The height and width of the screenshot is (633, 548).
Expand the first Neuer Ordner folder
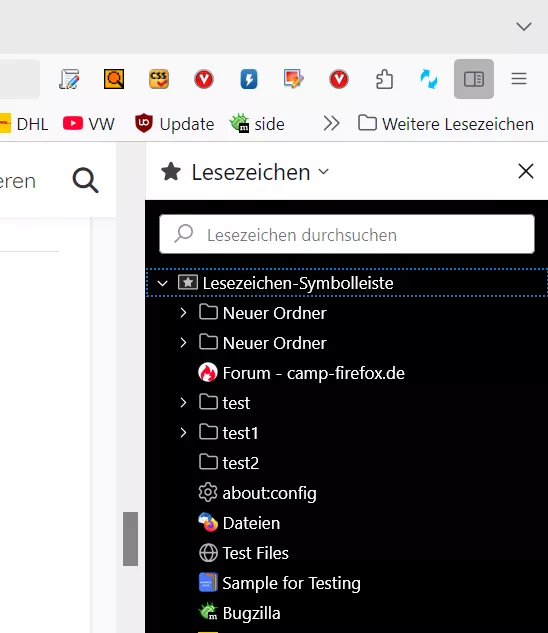183,313
